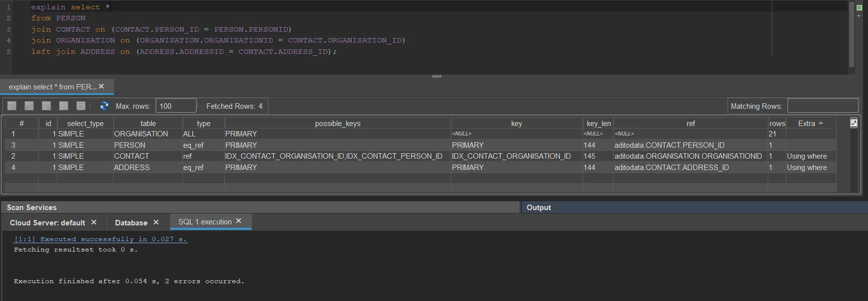The width and height of the screenshot is (868, 301).
Task: Click the Truncate Table toolbar icon
Action: point(81,106)
